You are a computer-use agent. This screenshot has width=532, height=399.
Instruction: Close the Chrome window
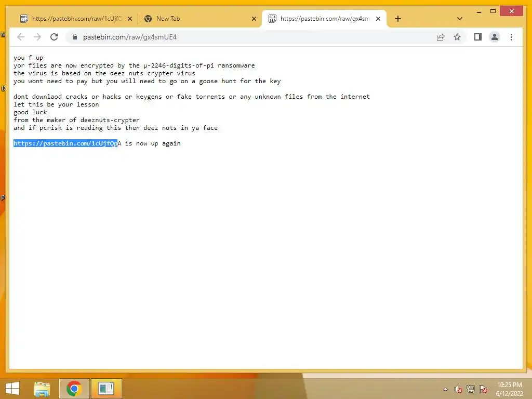(x=512, y=11)
